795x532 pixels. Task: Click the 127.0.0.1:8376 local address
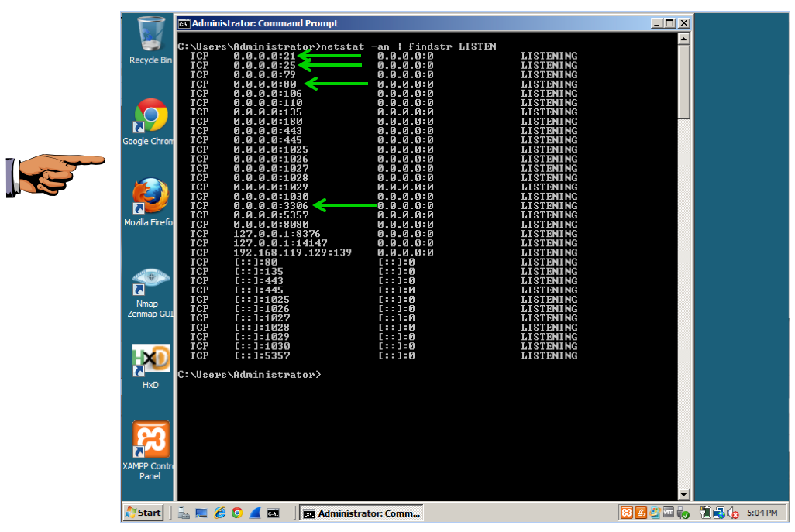click(x=277, y=234)
